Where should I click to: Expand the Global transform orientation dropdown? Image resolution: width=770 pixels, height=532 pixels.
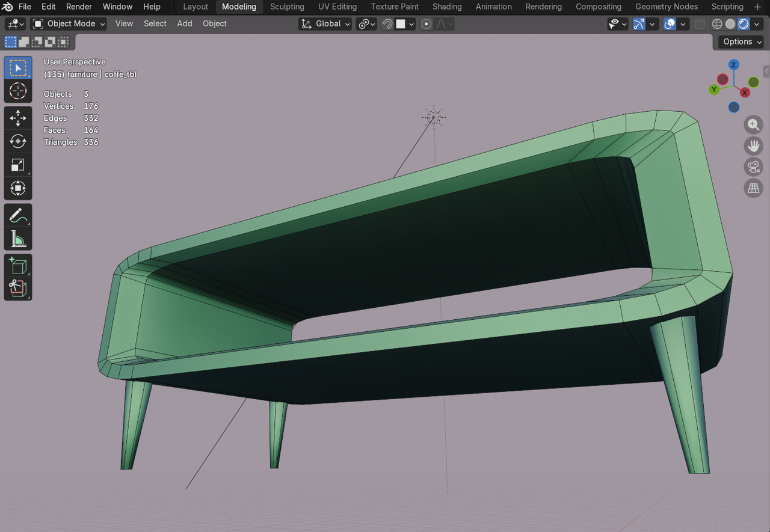pyautogui.click(x=325, y=24)
